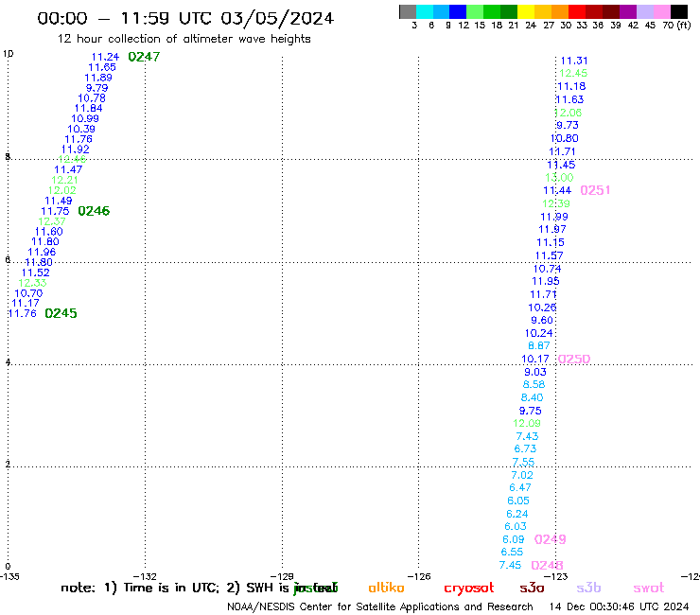Click the wave height reading 12.33
The height and width of the screenshot is (615, 700).
32,283
